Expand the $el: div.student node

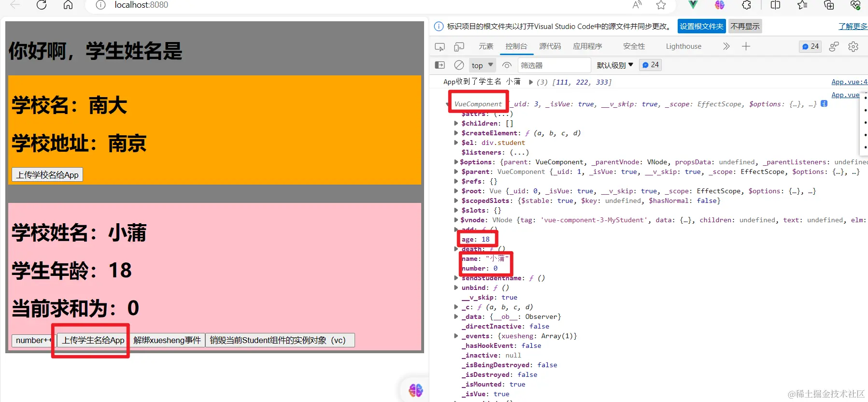click(x=456, y=143)
